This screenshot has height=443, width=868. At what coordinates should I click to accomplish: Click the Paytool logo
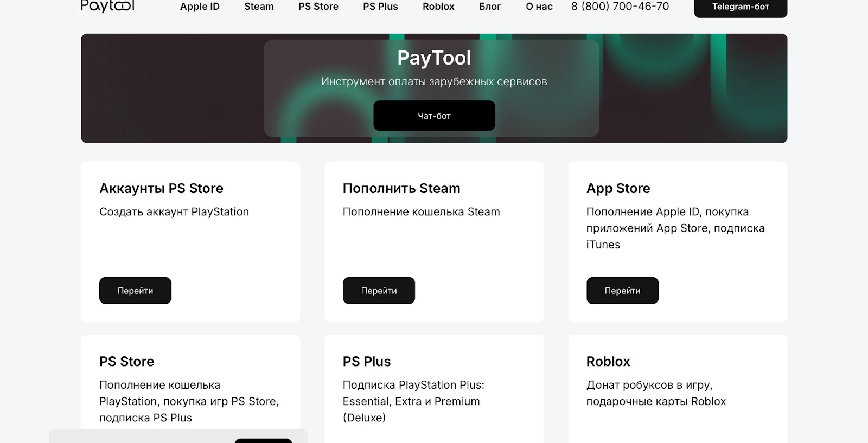[x=107, y=6]
